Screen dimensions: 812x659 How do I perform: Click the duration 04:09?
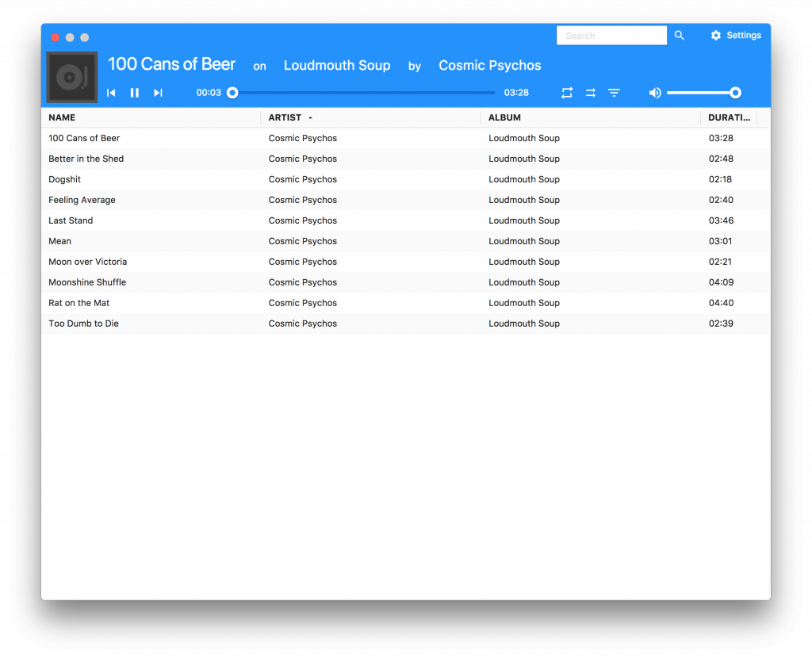(x=721, y=282)
